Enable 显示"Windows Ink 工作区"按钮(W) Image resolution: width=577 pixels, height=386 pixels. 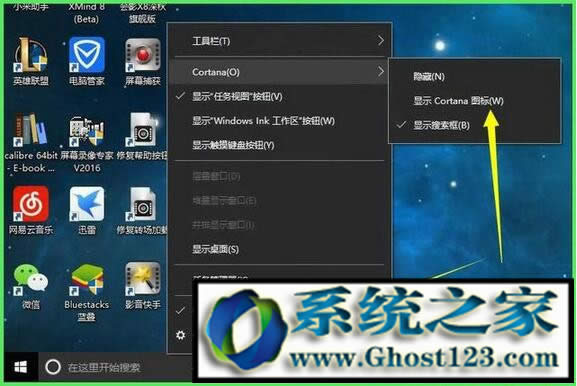point(280,121)
